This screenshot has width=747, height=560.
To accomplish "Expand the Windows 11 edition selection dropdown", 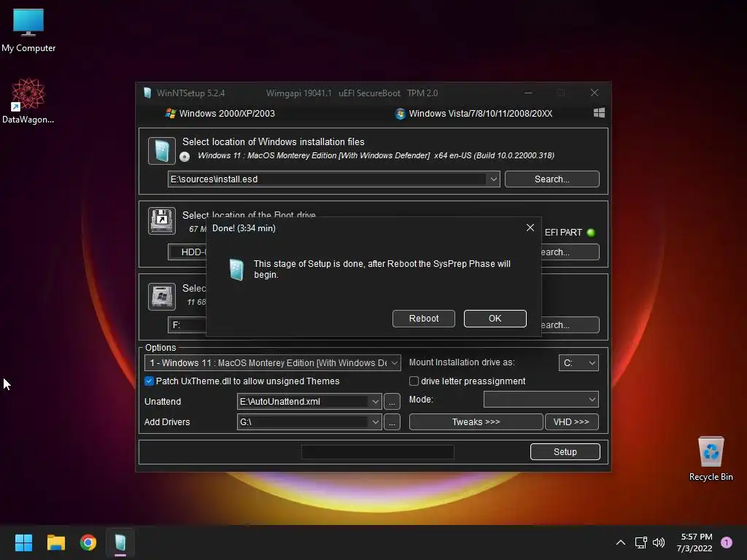I will pyautogui.click(x=395, y=363).
